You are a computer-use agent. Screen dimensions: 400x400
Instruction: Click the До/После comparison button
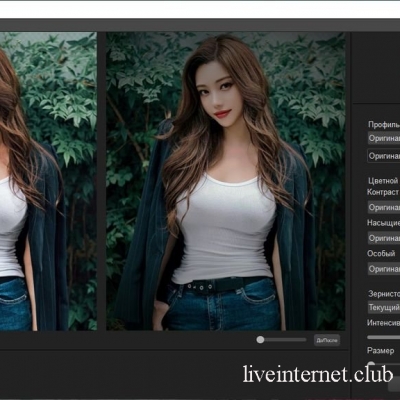[327, 340]
